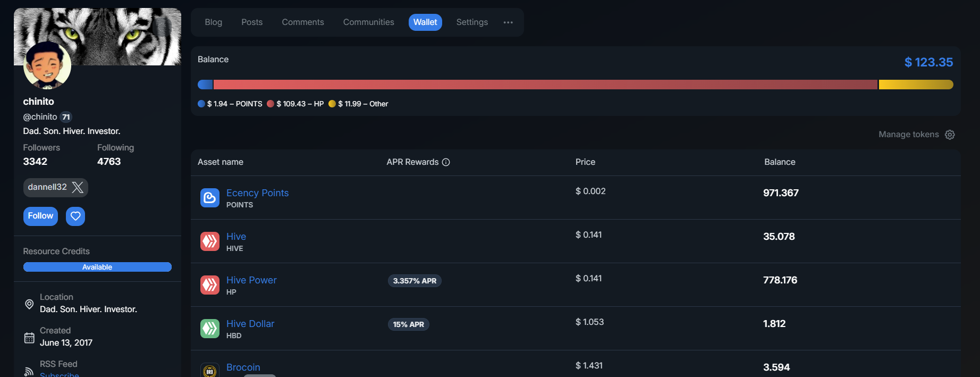Click the APR Rewards info icon
980x377 pixels.
tap(446, 162)
